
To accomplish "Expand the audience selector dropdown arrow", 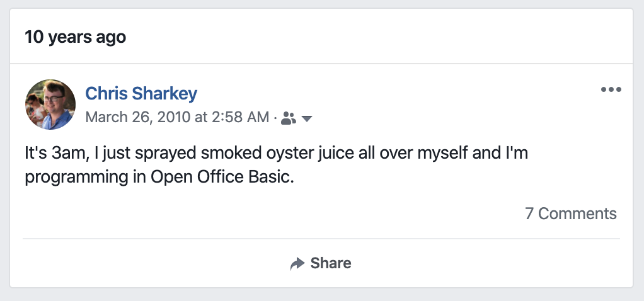I will pos(307,118).
